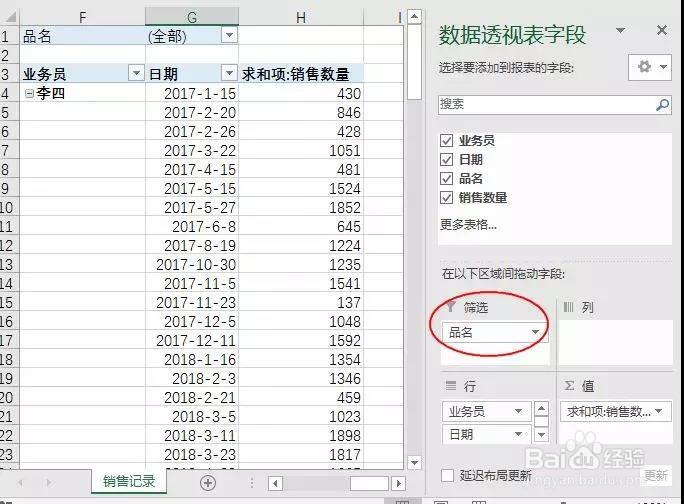The image size is (684, 504).
Task: Select column H header
Action: pyautogui.click(x=301, y=17)
